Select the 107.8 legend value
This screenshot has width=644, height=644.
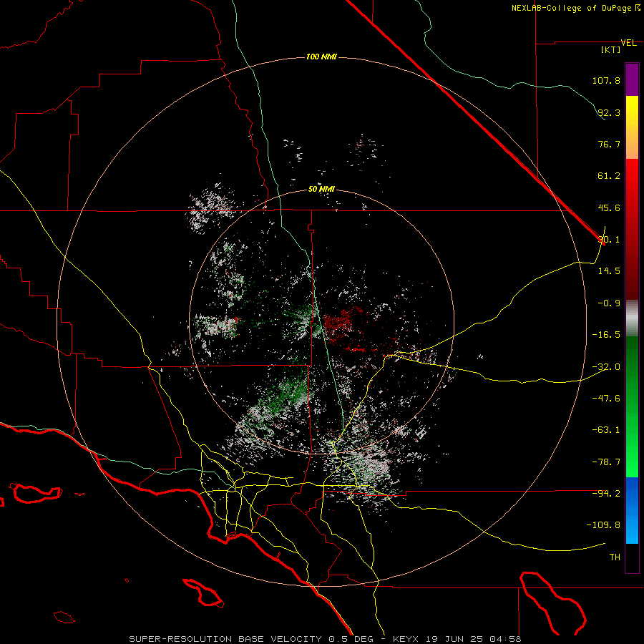tap(606, 80)
